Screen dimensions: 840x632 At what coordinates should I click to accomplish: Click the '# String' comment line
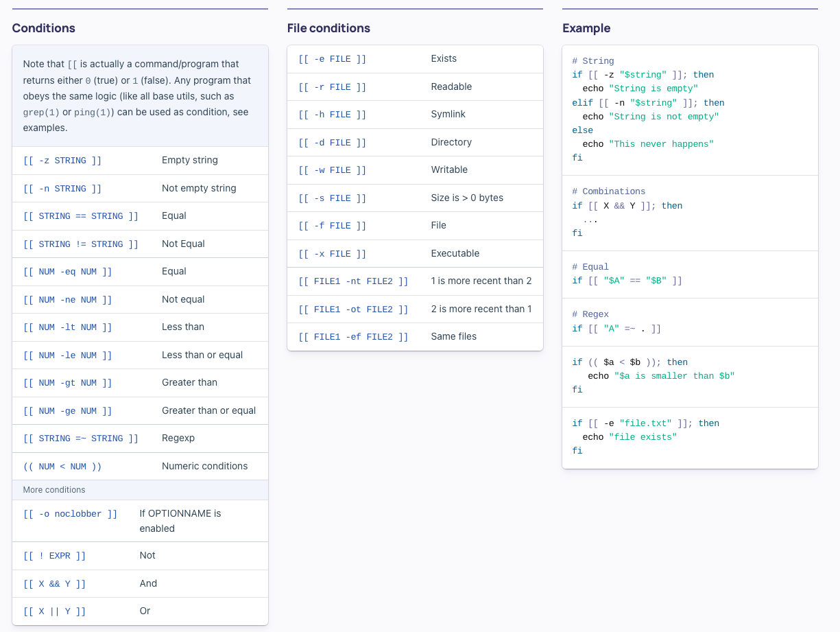pos(593,61)
